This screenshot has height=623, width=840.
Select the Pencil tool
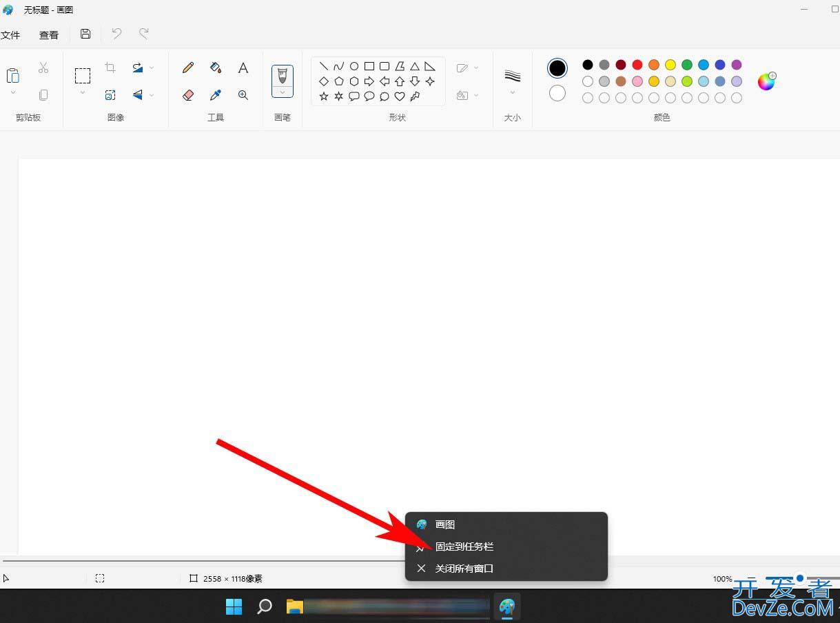(188, 68)
